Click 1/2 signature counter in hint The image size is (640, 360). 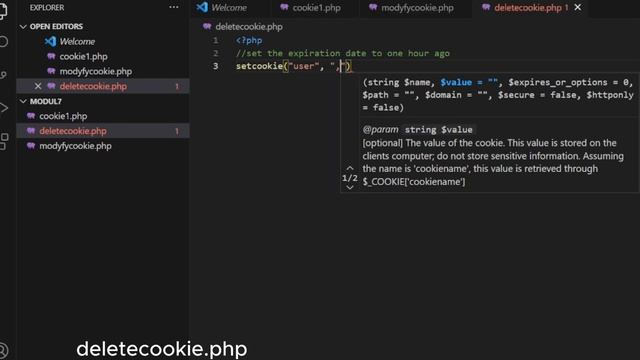(350, 178)
